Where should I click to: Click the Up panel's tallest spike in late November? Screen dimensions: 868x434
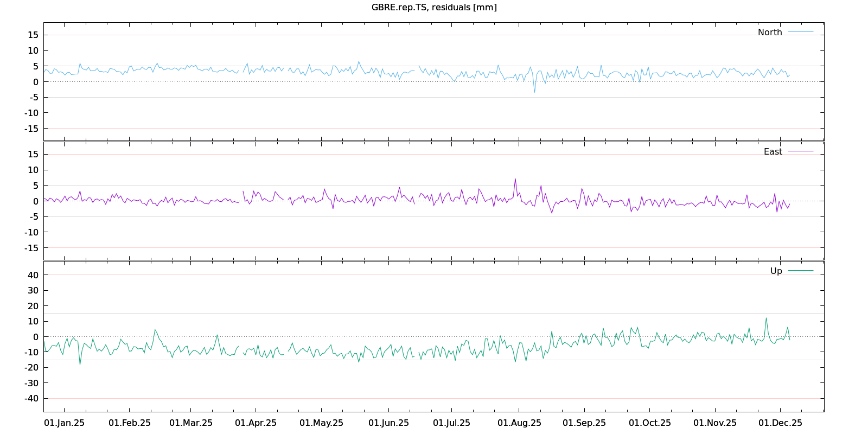[766, 318]
